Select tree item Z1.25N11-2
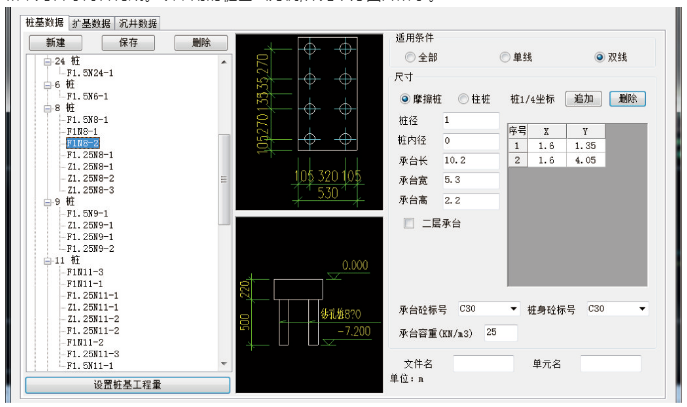 [x=92, y=319]
